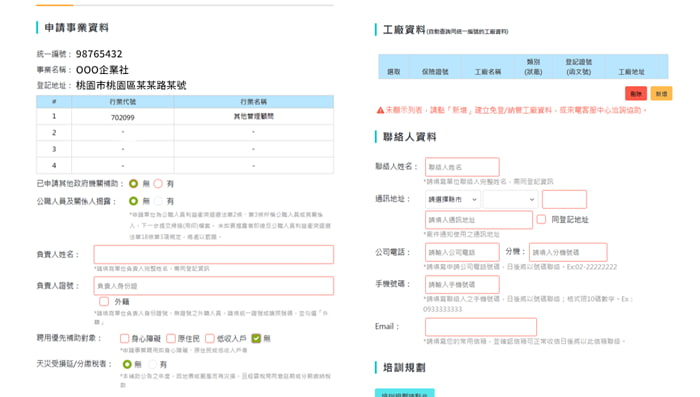Screen dimensions: 700x397
Task: Check the 低收入戶 checkbox
Action: pyautogui.click(x=210, y=338)
